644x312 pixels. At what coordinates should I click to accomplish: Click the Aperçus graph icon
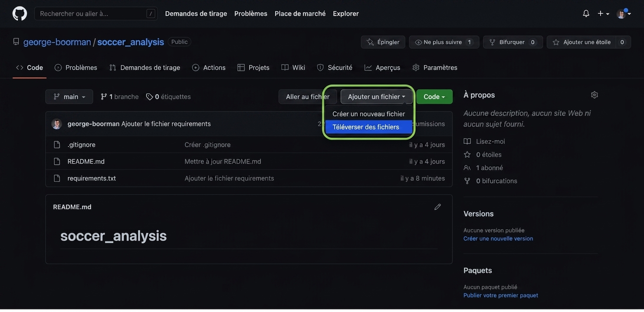click(x=368, y=68)
